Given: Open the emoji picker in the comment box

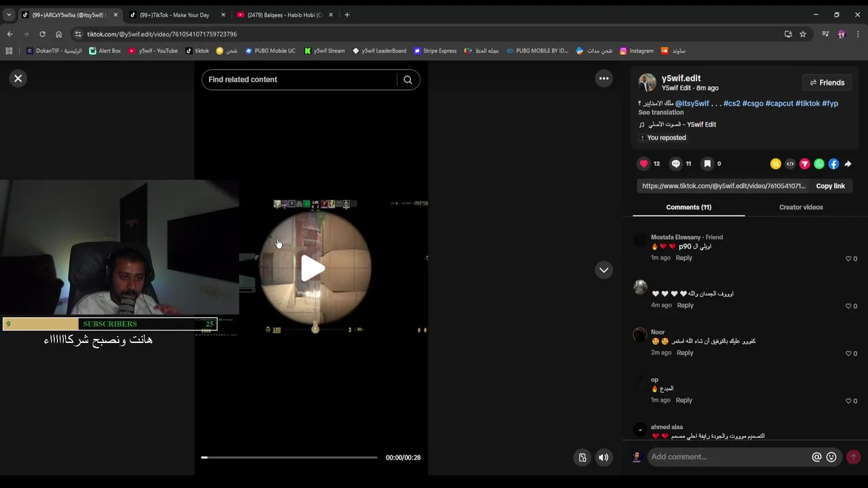Looking at the screenshot, I should coord(831,457).
